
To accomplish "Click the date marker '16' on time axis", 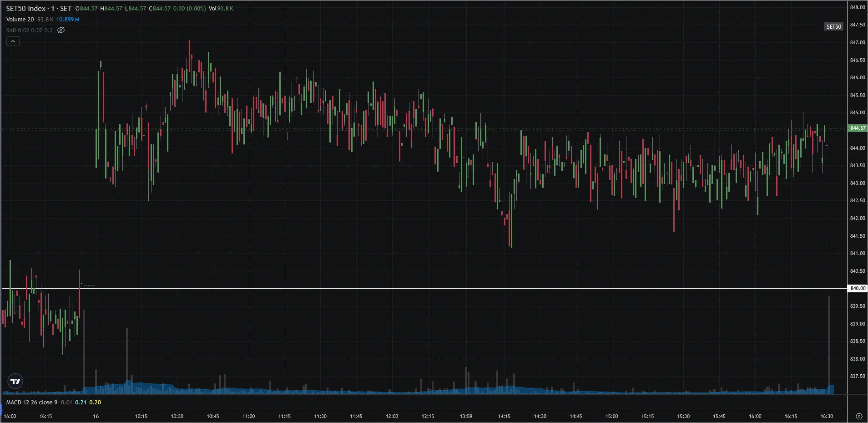I will point(96,416).
